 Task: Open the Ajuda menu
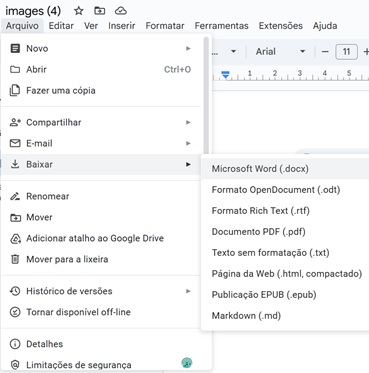(325, 26)
